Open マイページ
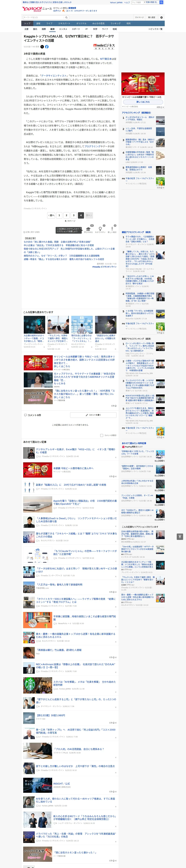The image size is (186, 868). tap(139, 18)
